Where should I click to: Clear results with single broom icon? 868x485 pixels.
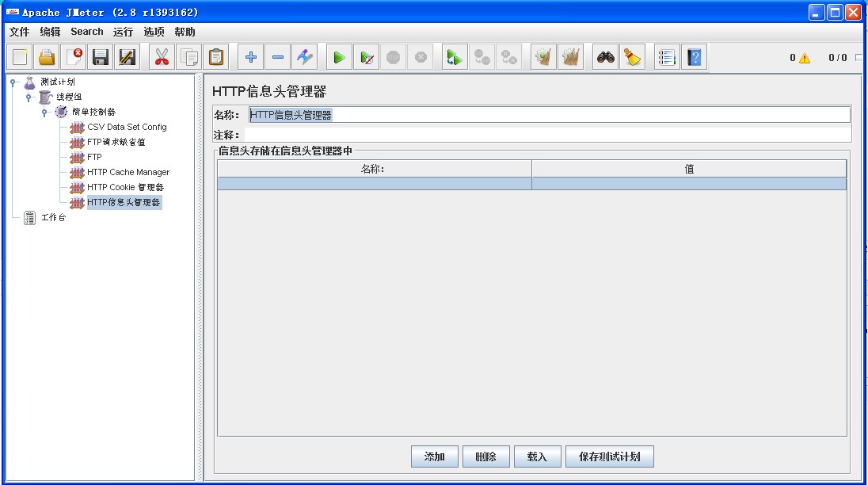point(543,57)
